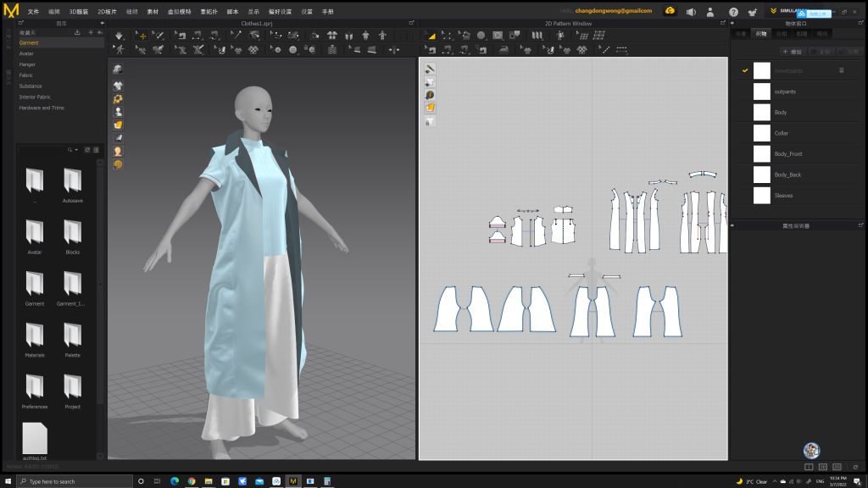Viewport: 868px width, 488px height.
Task: Open the help question mark icon
Action: point(733,12)
